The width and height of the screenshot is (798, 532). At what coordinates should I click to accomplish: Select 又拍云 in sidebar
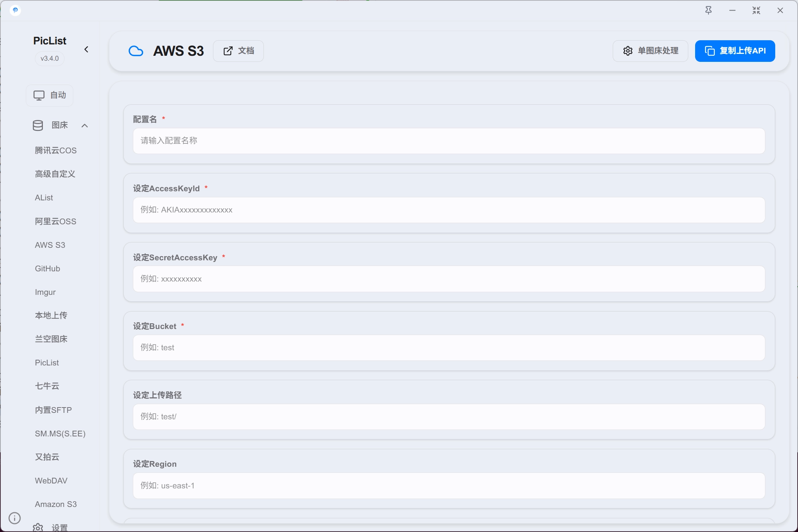47,457
